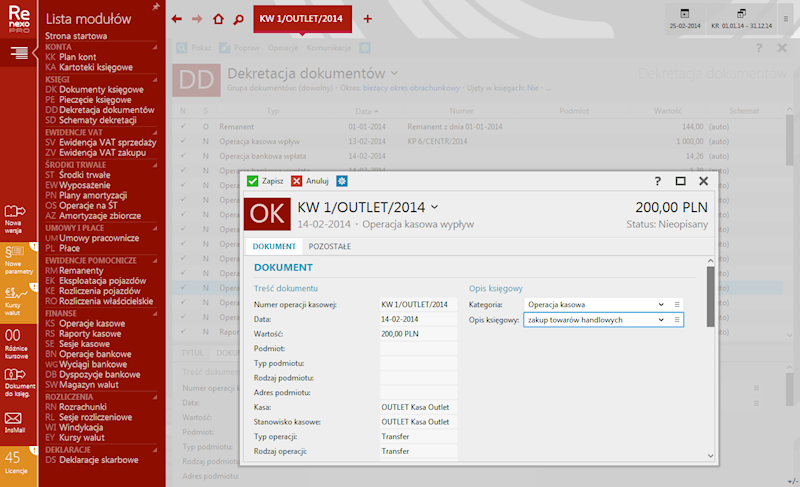Viewport: 800px width, 487px height.
Task: Click the magnifier search icon at top
Action: point(238,19)
